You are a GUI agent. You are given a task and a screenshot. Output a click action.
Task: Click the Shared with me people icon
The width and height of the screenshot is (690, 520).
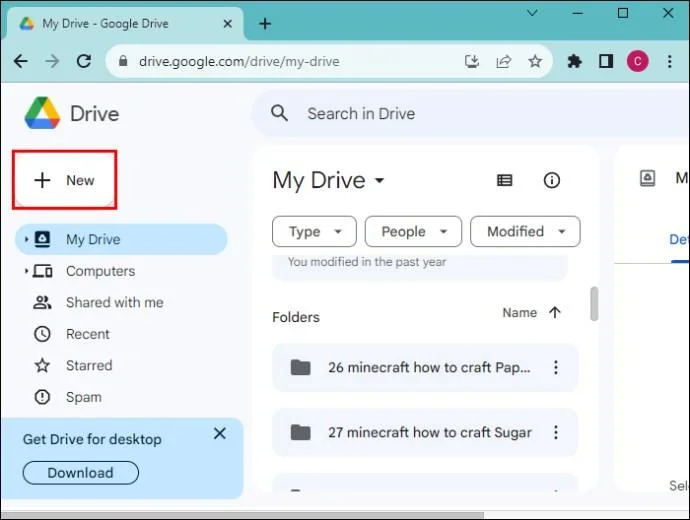tap(42, 302)
